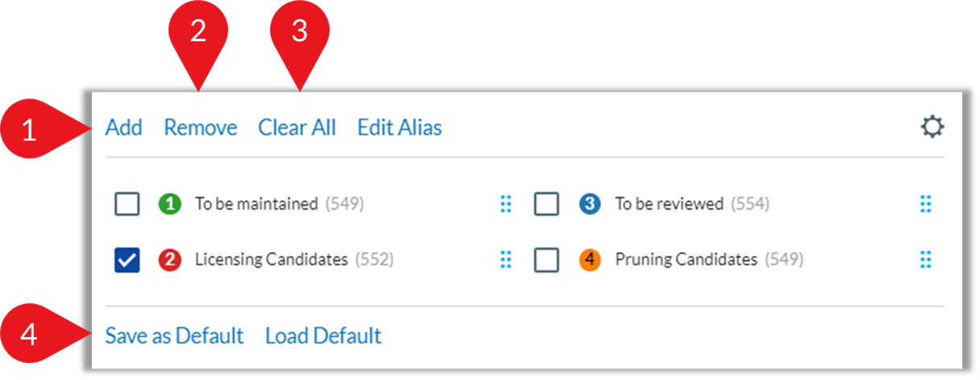Open the gear settings icon
Screen dimensions: 980x380
pyautogui.click(x=932, y=127)
